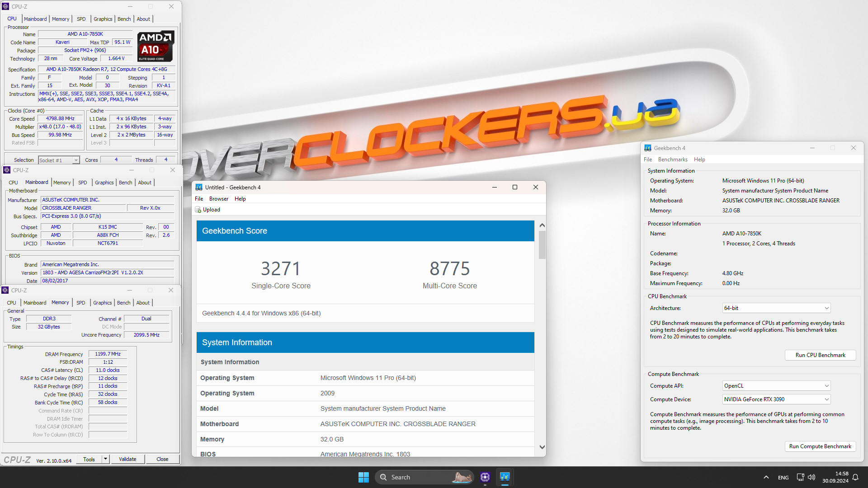Click Geekbench icon in the taskbar
This screenshot has height=488, width=868.
click(x=505, y=477)
